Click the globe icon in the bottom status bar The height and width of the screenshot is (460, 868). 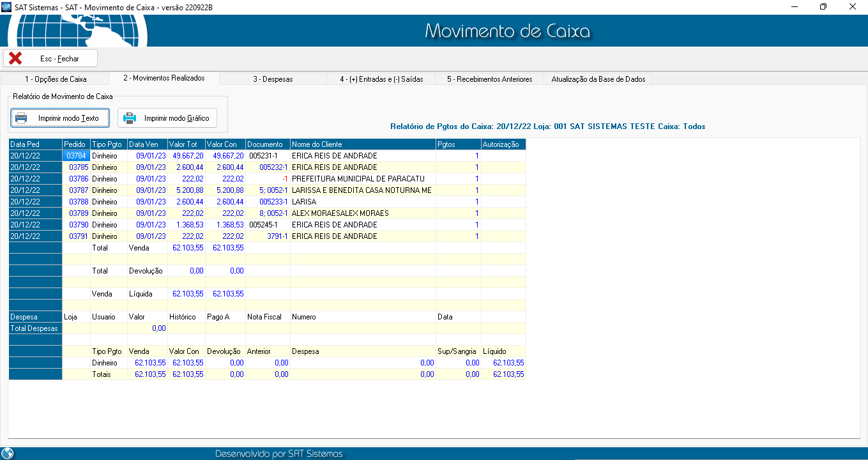8,454
